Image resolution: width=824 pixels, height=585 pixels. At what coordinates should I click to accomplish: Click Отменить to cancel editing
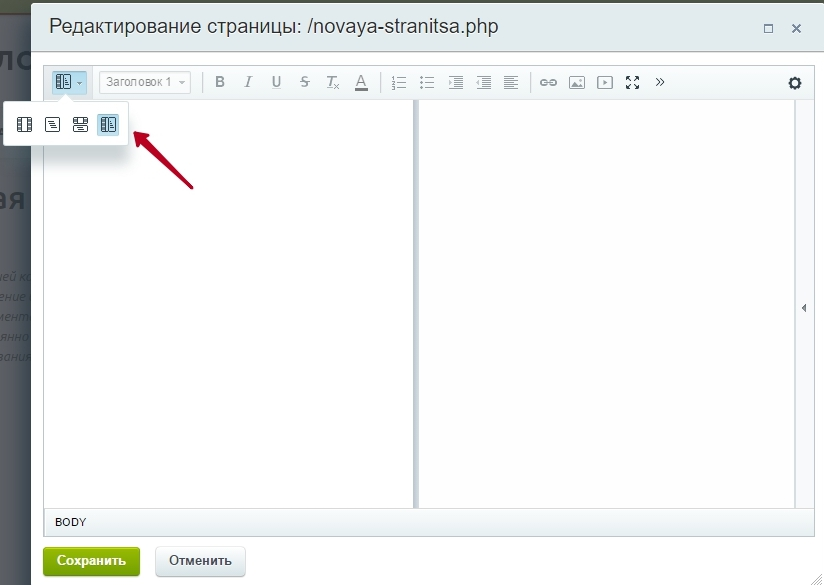point(200,561)
